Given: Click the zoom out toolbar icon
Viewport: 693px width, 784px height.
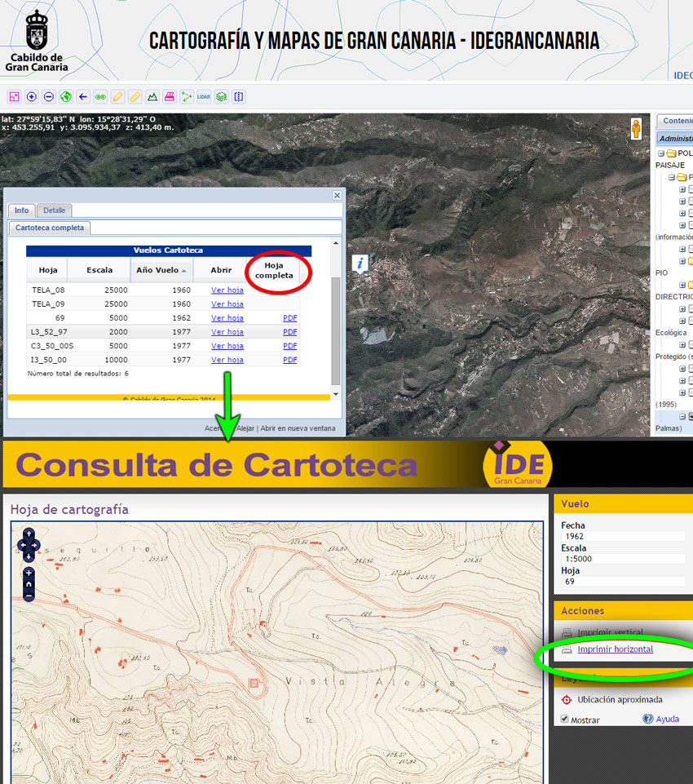Looking at the screenshot, I should (x=48, y=96).
